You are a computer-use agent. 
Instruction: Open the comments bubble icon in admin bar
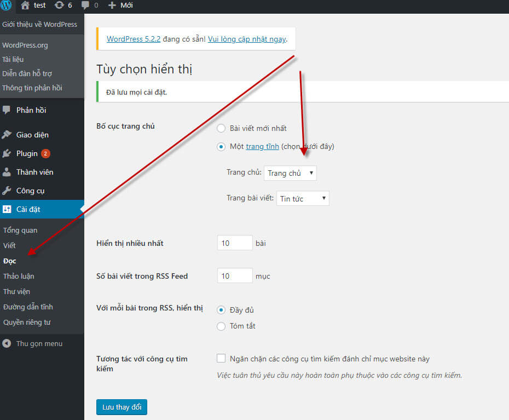point(85,5)
